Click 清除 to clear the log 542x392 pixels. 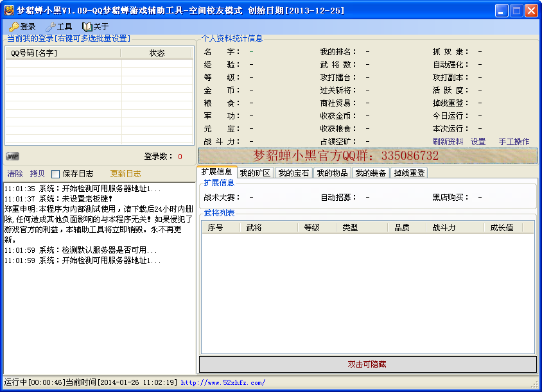coord(15,173)
